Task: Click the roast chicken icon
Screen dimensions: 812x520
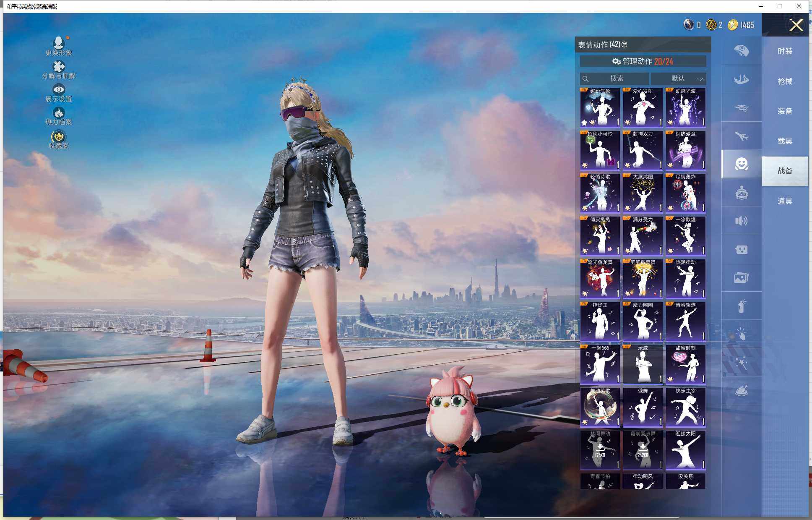Action: (741, 391)
